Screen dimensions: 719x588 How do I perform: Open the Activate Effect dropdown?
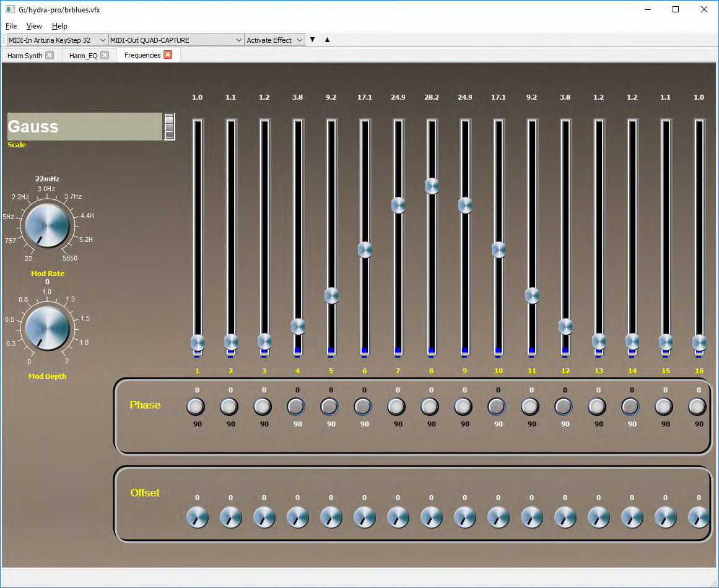tap(275, 40)
